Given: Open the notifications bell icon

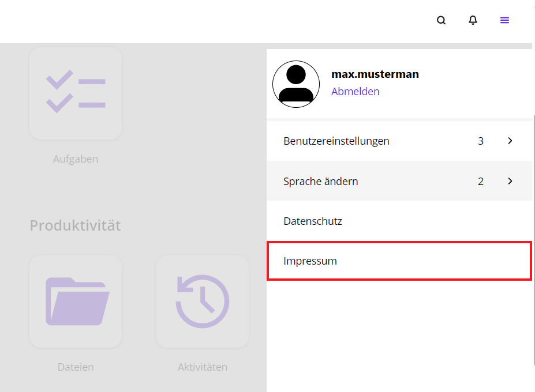Looking at the screenshot, I should click(473, 20).
